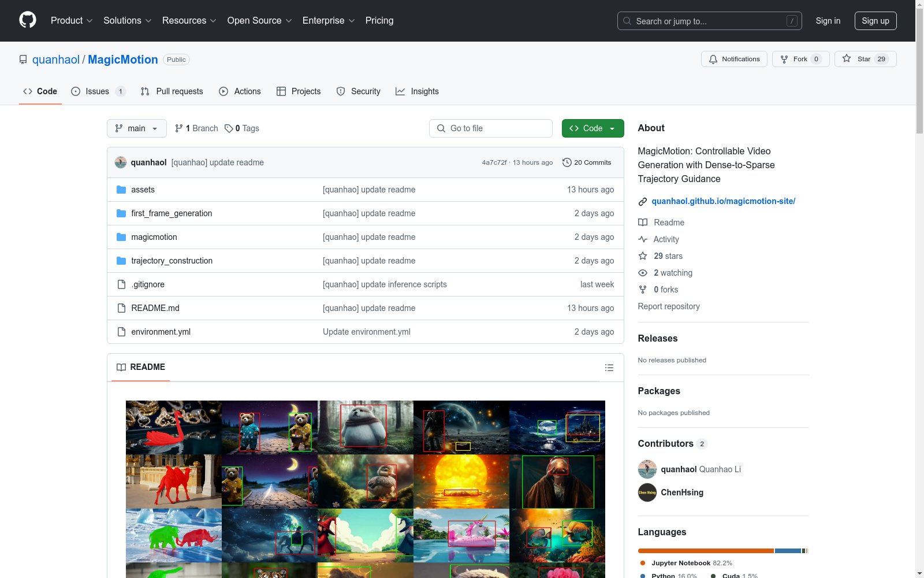This screenshot has height=578, width=924.
Task: Click the Pricing link
Action: point(379,20)
